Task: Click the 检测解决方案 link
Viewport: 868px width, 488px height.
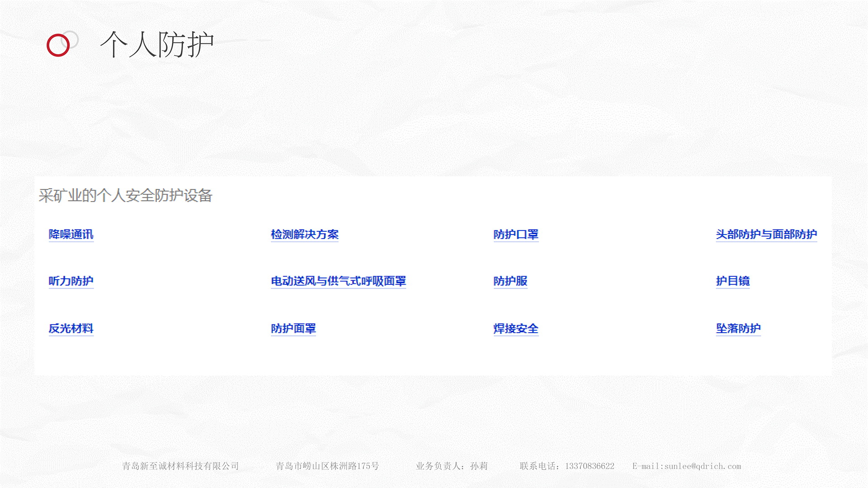Action: (x=304, y=235)
